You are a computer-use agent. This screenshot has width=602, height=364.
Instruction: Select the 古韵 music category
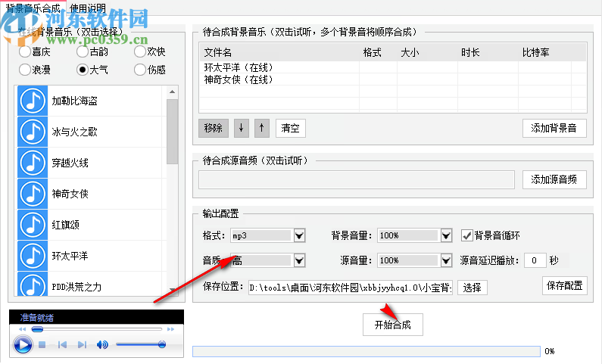pos(92,51)
